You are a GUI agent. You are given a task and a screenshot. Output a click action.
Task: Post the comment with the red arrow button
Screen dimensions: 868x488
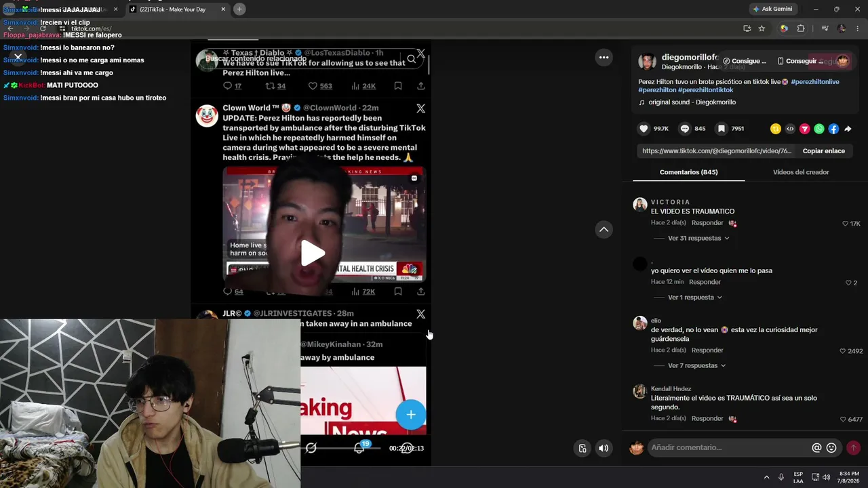(x=853, y=448)
